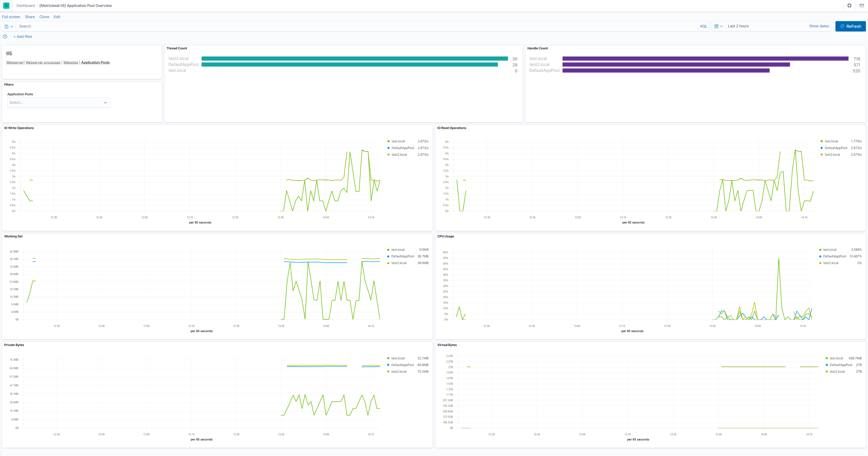Click the blue DefaultAppPool color dot in Virtual Bytes legend
Image resolution: width=868 pixels, height=456 pixels.
pyautogui.click(x=826, y=365)
